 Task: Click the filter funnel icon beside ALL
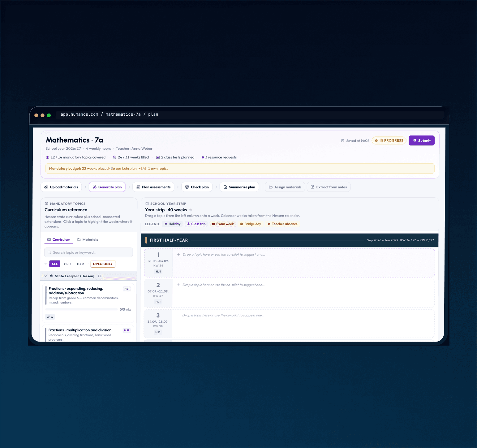click(x=46, y=264)
